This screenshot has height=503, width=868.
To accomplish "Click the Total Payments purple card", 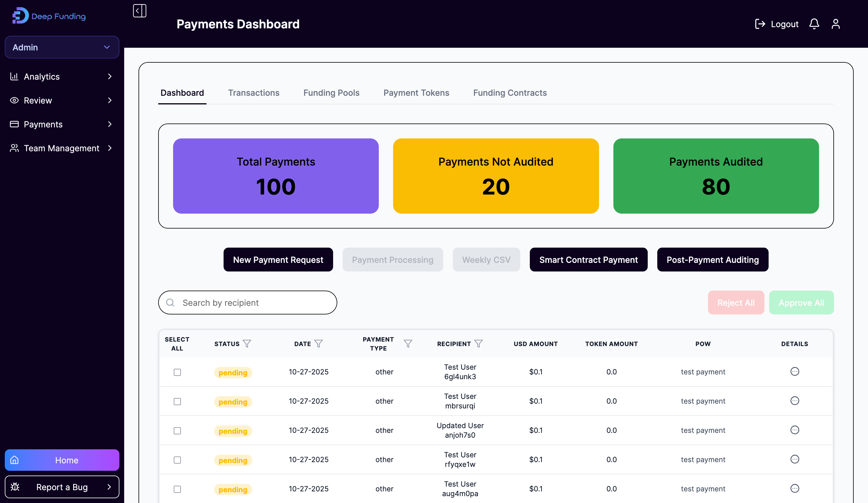I will click(276, 176).
